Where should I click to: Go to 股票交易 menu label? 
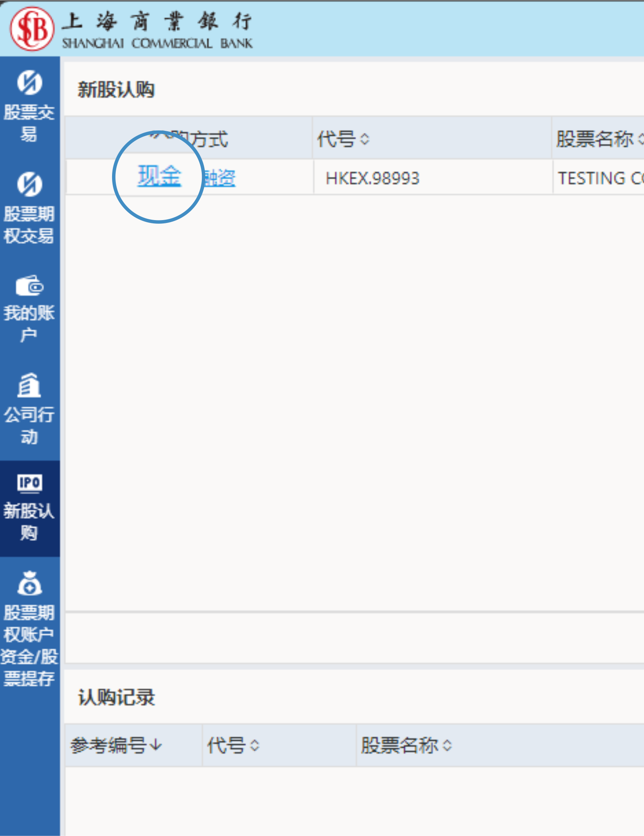29,123
